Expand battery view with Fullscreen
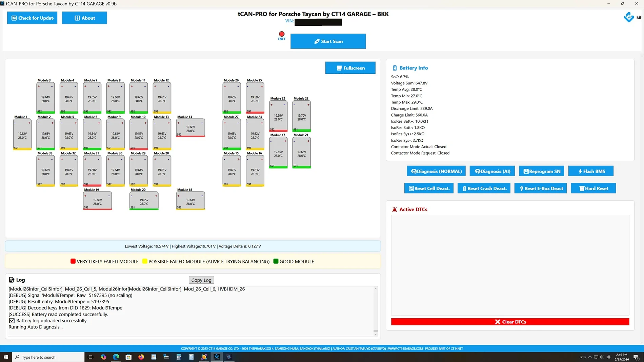The width and height of the screenshot is (644, 362). pyautogui.click(x=350, y=68)
